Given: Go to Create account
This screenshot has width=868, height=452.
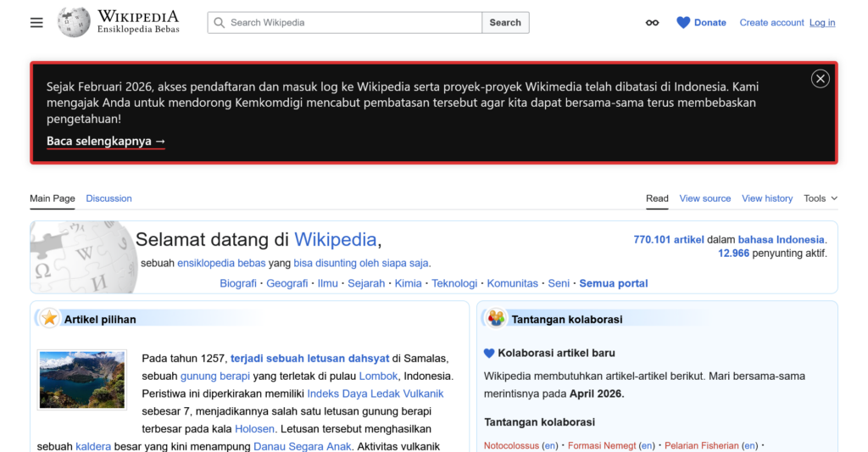Looking at the screenshot, I should (771, 23).
